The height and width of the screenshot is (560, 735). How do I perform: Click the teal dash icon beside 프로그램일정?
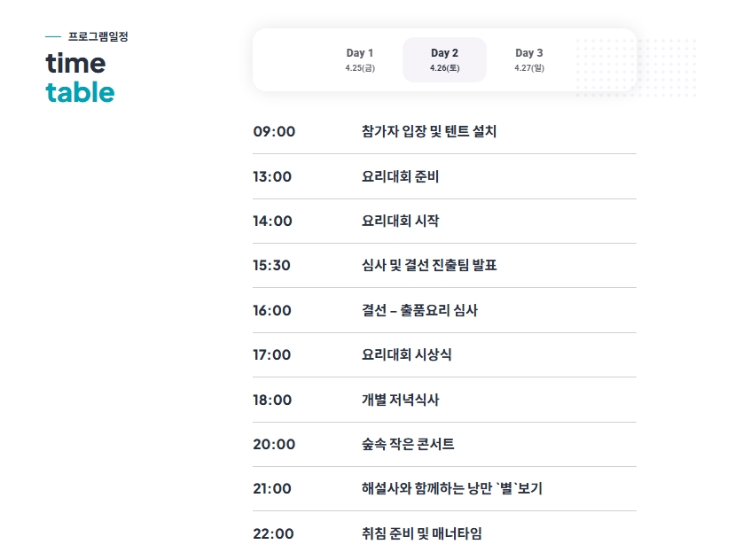pos(51,37)
